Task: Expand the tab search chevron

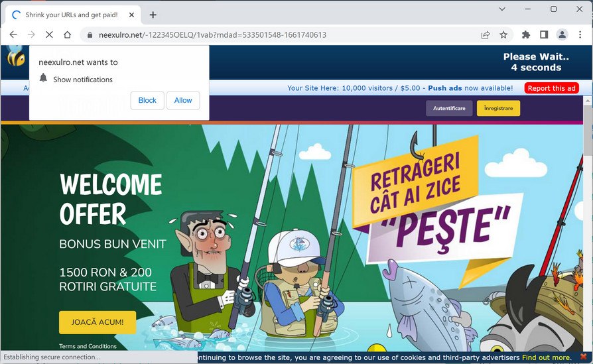Action: click(x=502, y=9)
